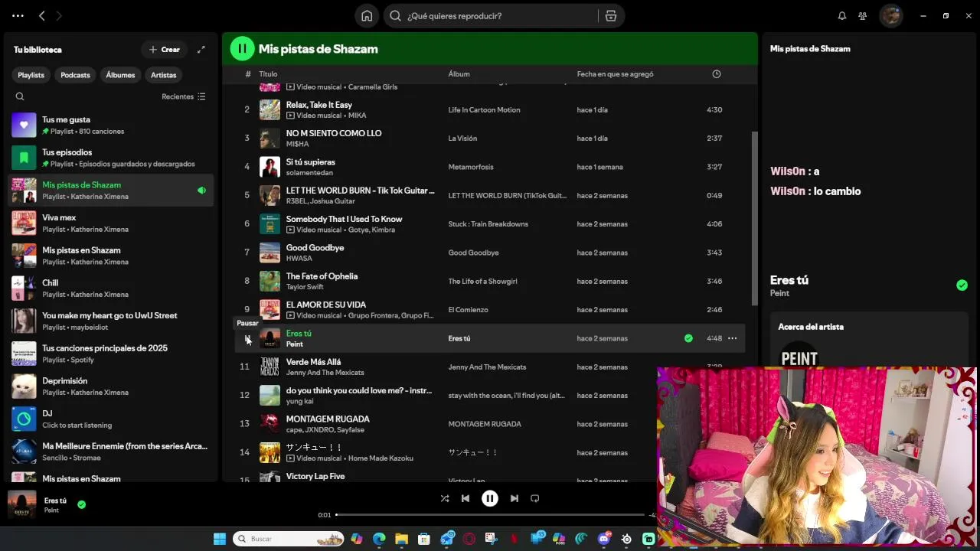
Task: Seek on the playback progress bar
Action: [490, 515]
